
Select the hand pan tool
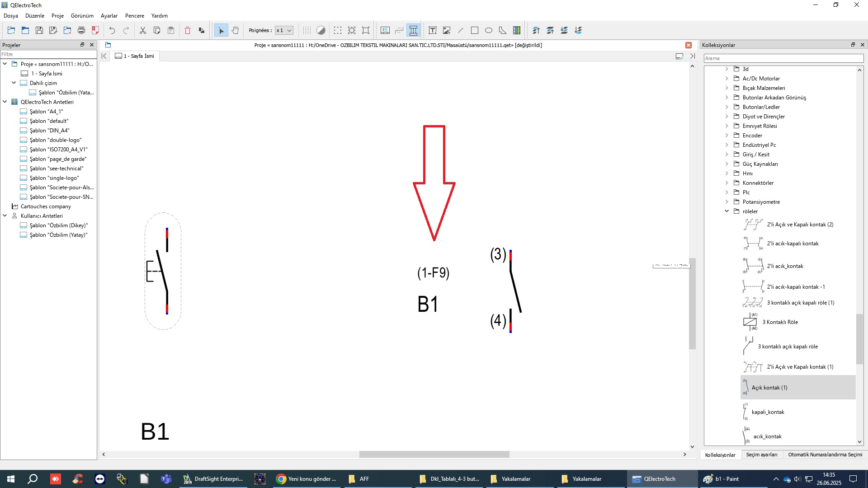[x=235, y=30]
